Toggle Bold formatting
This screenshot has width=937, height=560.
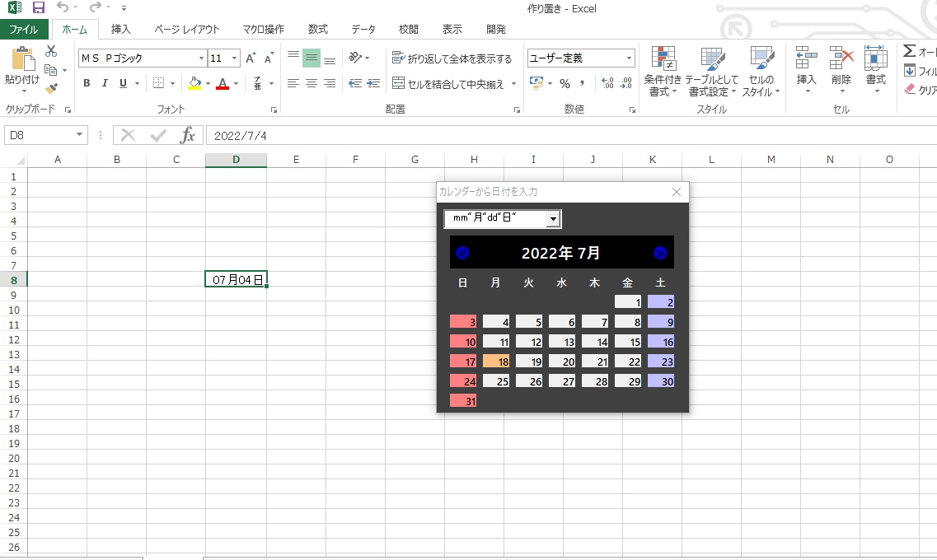(x=87, y=83)
